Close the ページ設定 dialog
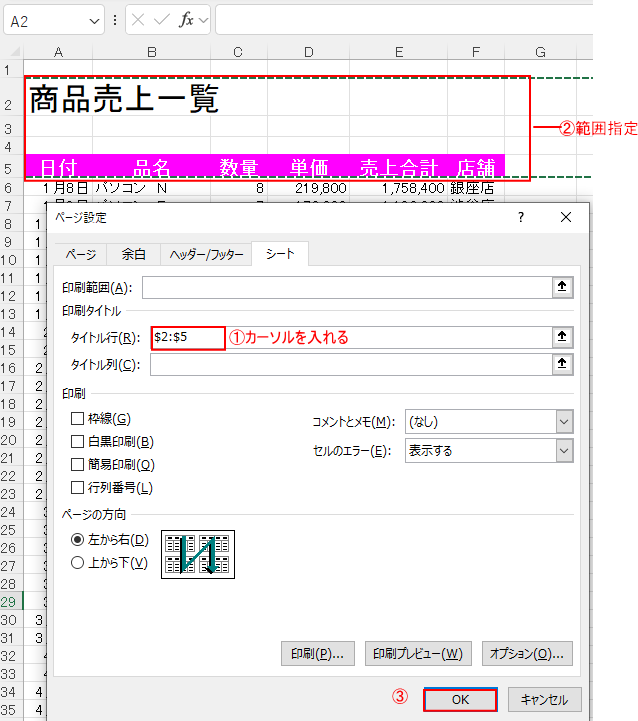This screenshot has height=721, width=638. [566, 217]
